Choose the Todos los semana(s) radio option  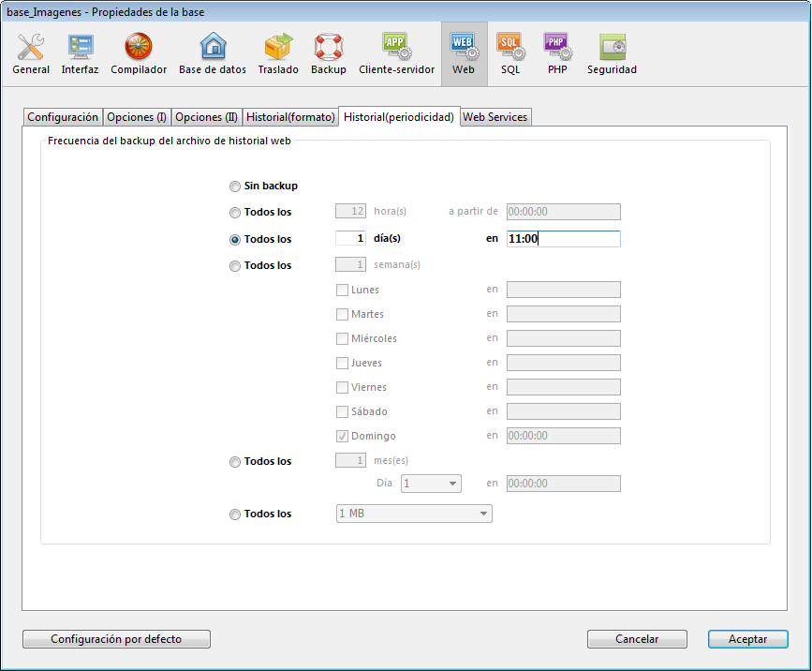[235, 266]
